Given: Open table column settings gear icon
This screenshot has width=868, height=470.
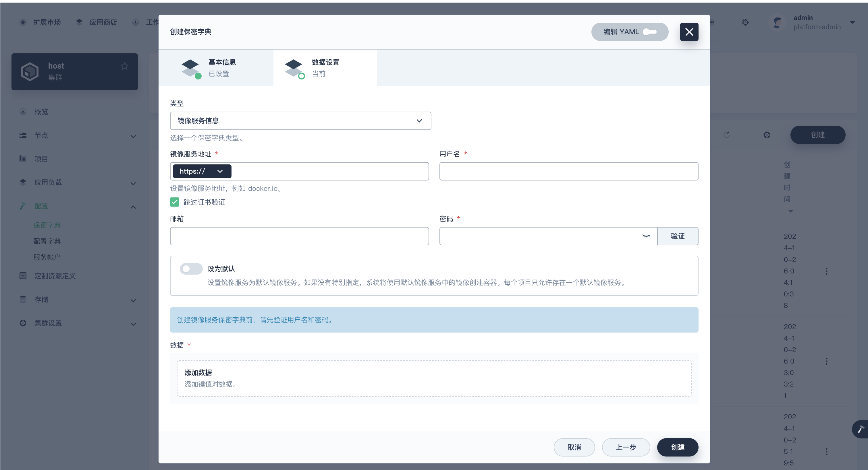Looking at the screenshot, I should [767, 135].
